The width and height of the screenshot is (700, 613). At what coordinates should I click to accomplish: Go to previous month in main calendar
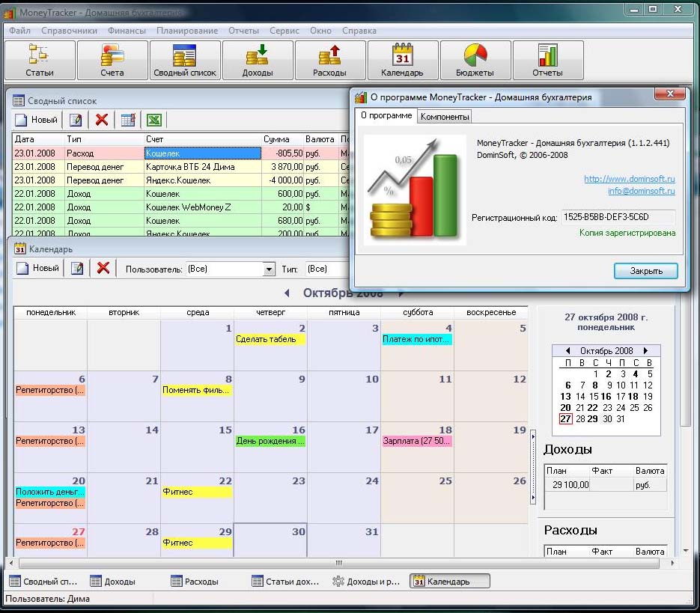(x=287, y=293)
